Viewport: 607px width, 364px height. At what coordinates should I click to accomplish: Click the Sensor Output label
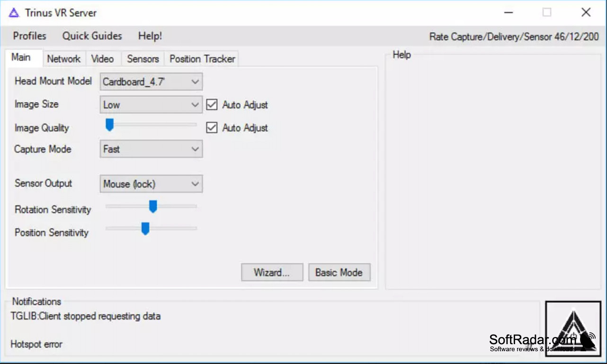tap(44, 183)
